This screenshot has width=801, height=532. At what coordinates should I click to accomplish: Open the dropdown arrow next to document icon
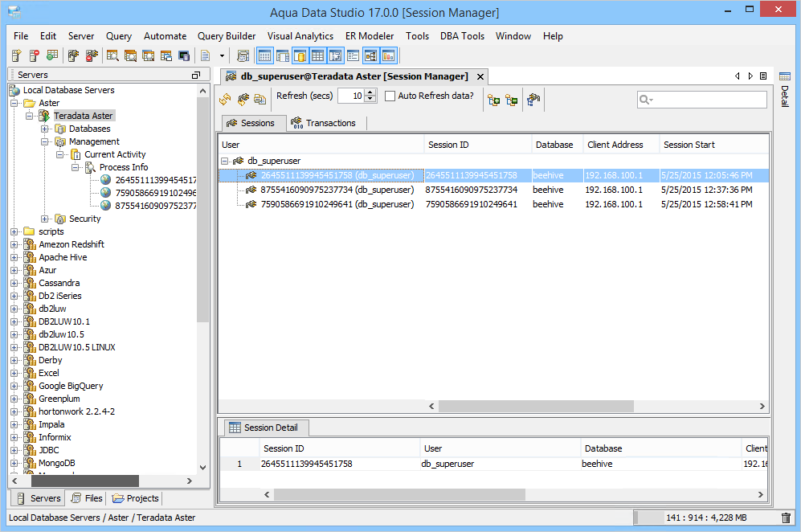[x=222, y=55]
